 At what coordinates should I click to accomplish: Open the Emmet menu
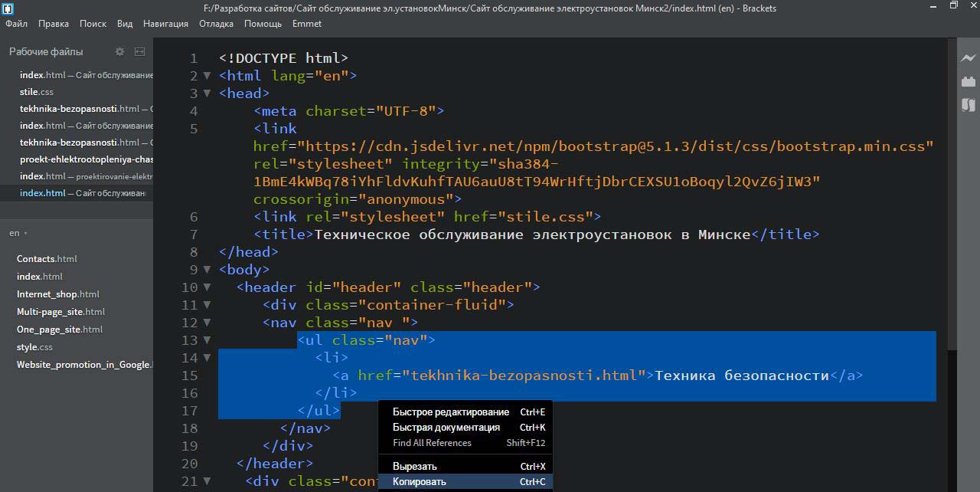click(306, 24)
